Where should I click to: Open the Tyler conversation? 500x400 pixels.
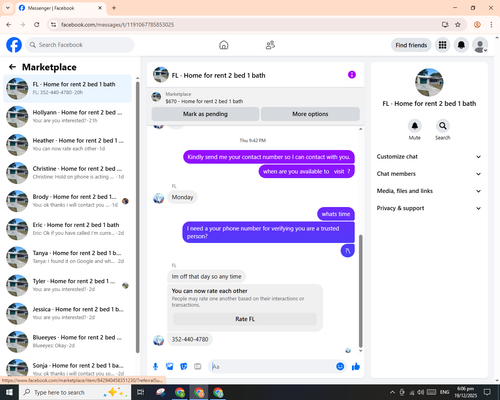point(68,285)
